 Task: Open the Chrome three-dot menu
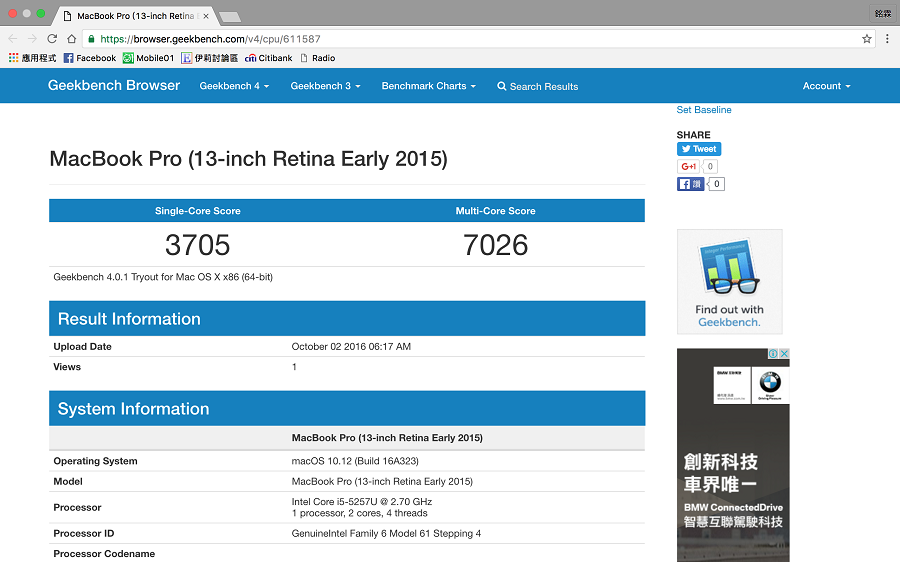point(887,38)
